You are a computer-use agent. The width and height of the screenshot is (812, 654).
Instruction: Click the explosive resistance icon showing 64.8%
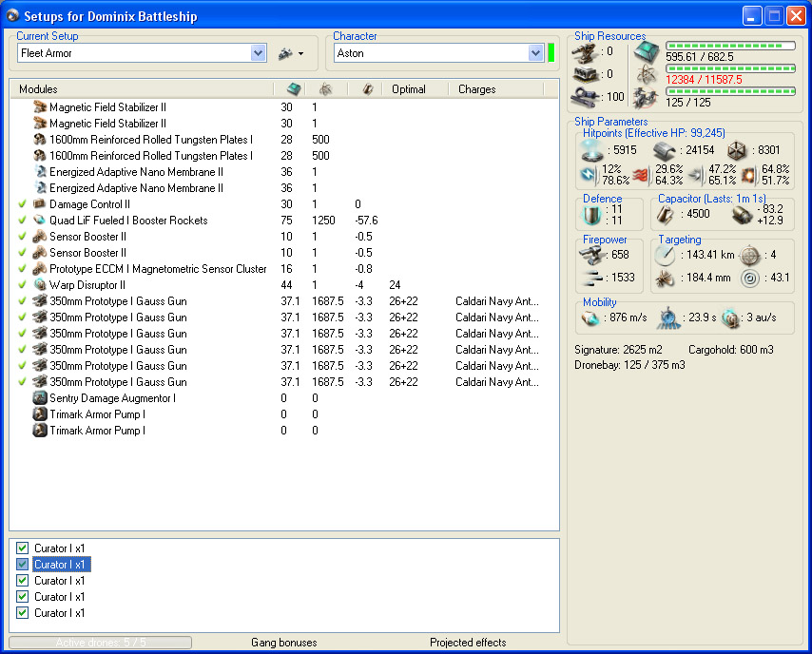(748, 175)
